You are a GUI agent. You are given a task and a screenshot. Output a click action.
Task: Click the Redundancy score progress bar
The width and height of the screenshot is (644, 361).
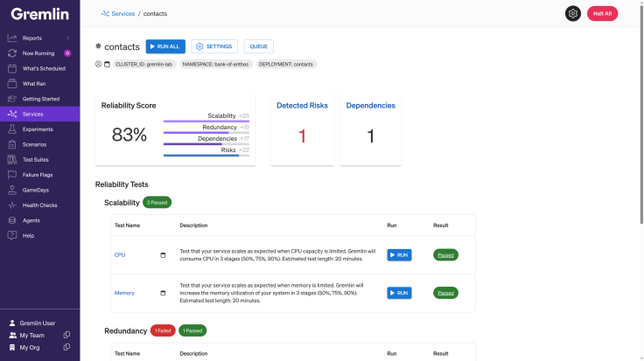206,133
